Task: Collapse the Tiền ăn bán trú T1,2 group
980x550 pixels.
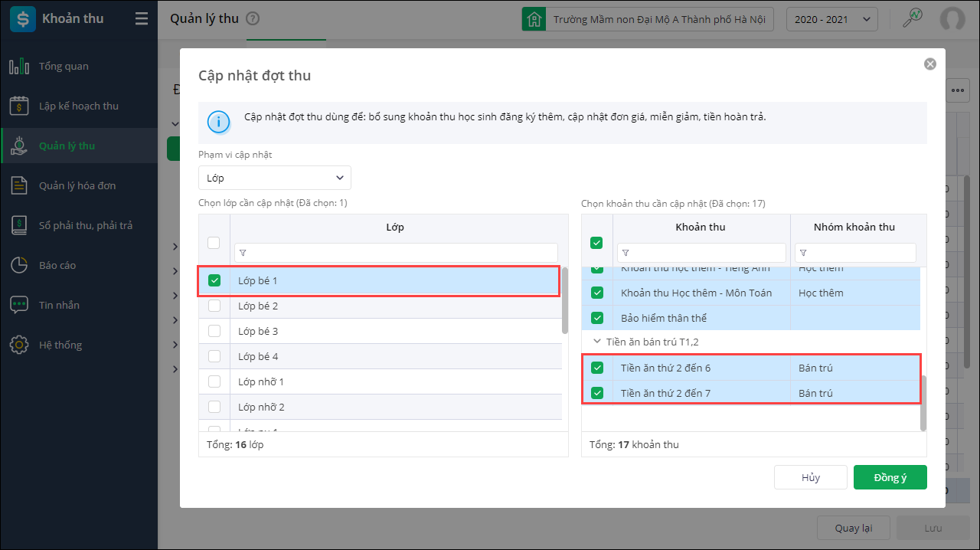Action: point(596,342)
